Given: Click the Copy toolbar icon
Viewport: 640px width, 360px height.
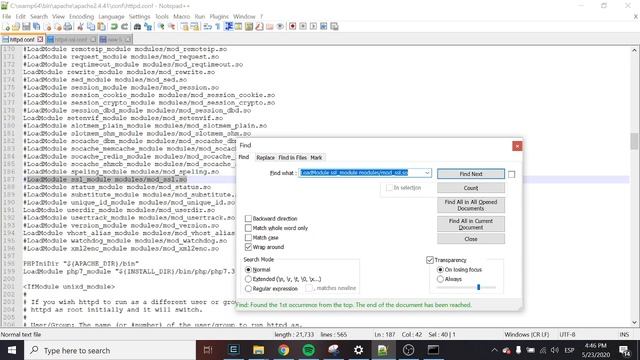Looking at the screenshot, I should [91, 27].
